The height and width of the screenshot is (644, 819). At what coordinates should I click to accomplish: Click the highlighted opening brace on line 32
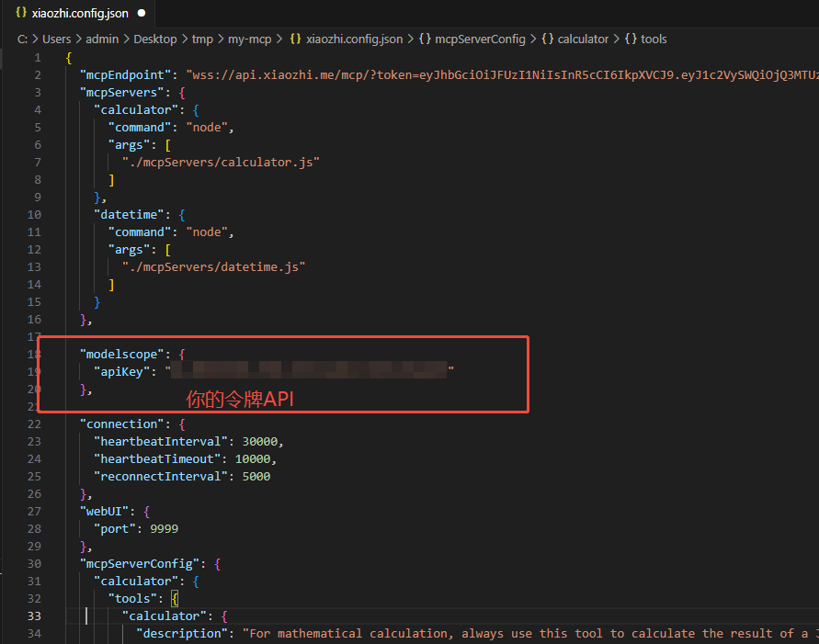175,599
